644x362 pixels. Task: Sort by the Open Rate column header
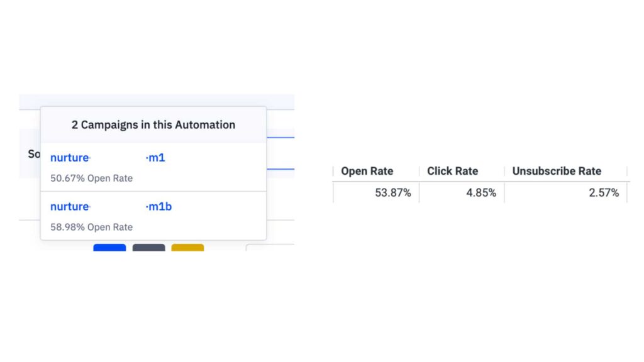[367, 171]
